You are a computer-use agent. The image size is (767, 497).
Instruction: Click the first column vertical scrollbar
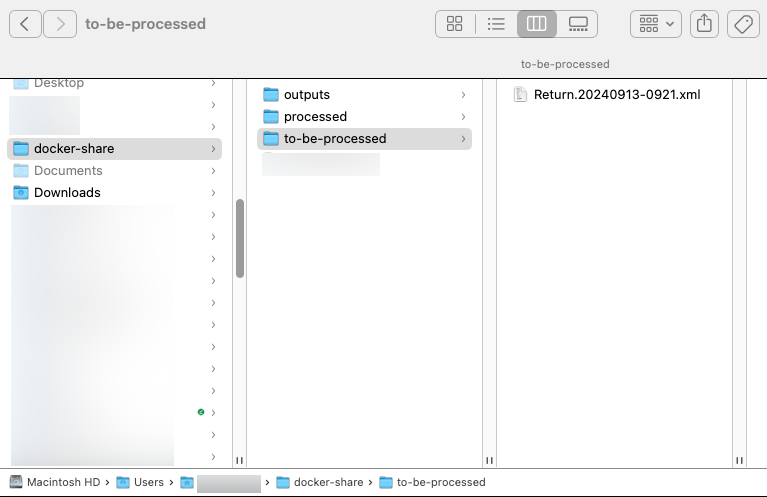coord(240,238)
